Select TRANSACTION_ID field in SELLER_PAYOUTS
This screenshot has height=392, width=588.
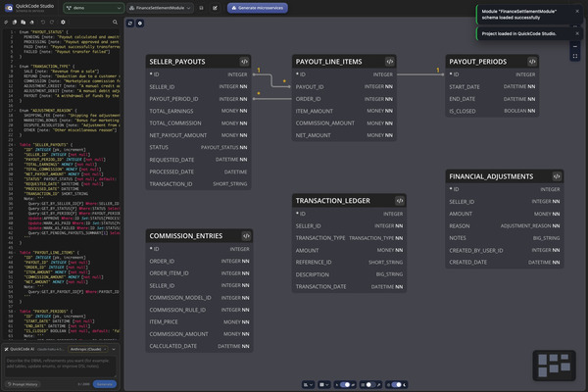pyautogui.click(x=198, y=184)
